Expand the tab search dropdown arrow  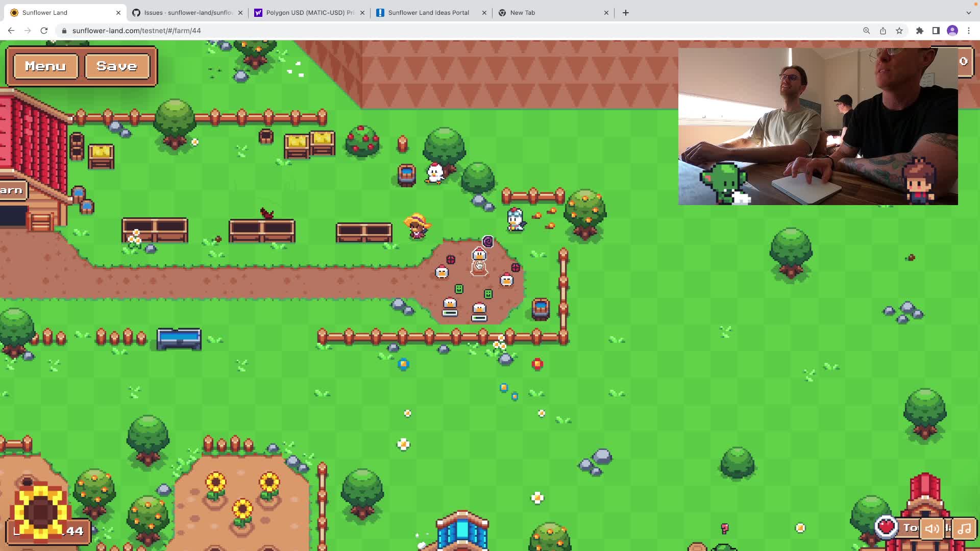(x=969, y=13)
